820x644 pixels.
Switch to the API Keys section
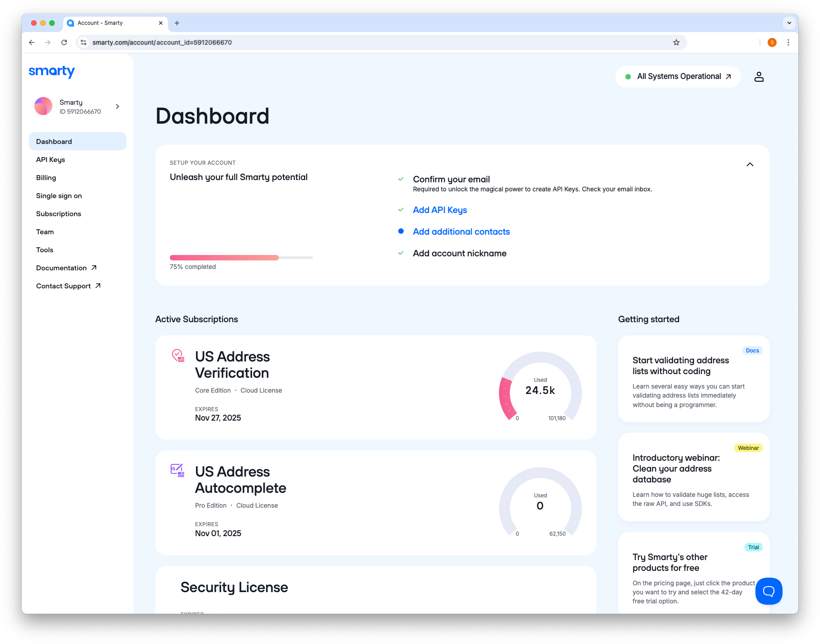(50, 159)
